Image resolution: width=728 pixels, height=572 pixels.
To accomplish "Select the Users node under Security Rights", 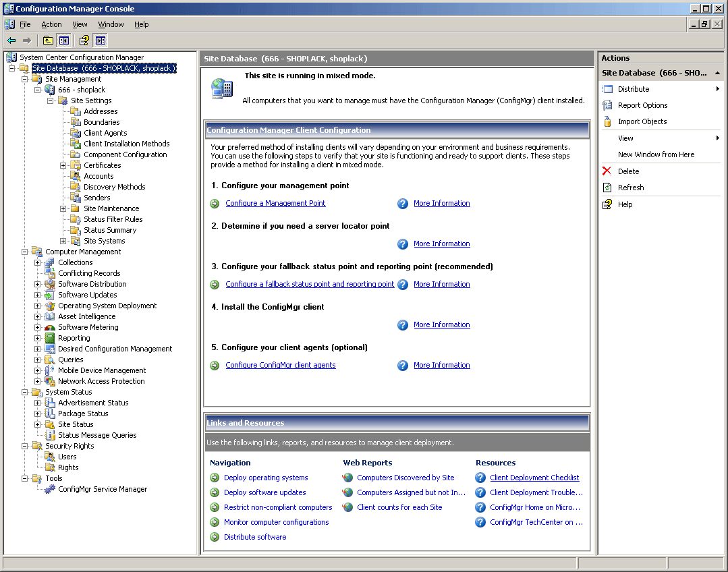I will pyautogui.click(x=67, y=457).
